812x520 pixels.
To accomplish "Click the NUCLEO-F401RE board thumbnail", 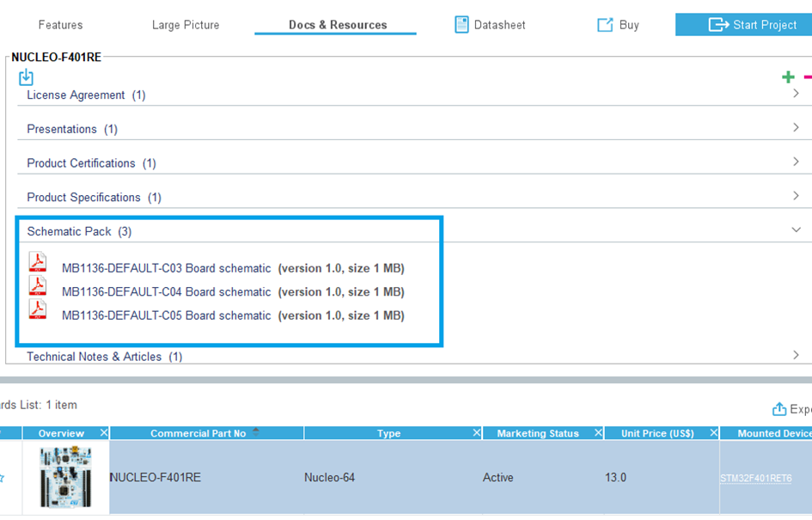I will click(x=66, y=478).
